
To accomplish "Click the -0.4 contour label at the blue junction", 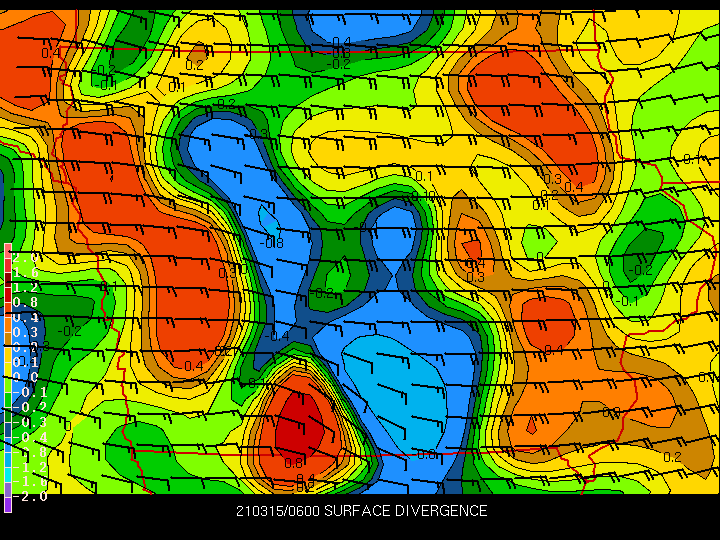I will pyautogui.click(x=277, y=336).
